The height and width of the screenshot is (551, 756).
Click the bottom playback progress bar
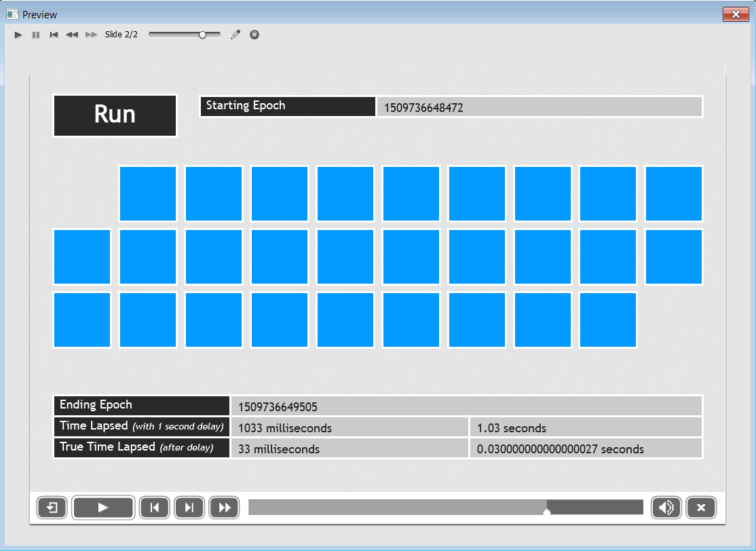coord(445,507)
